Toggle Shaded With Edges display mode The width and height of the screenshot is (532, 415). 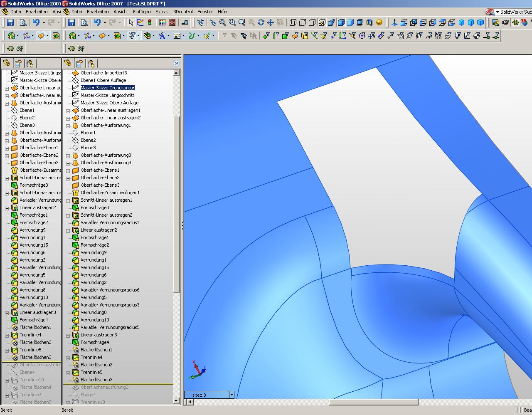coord(341,22)
